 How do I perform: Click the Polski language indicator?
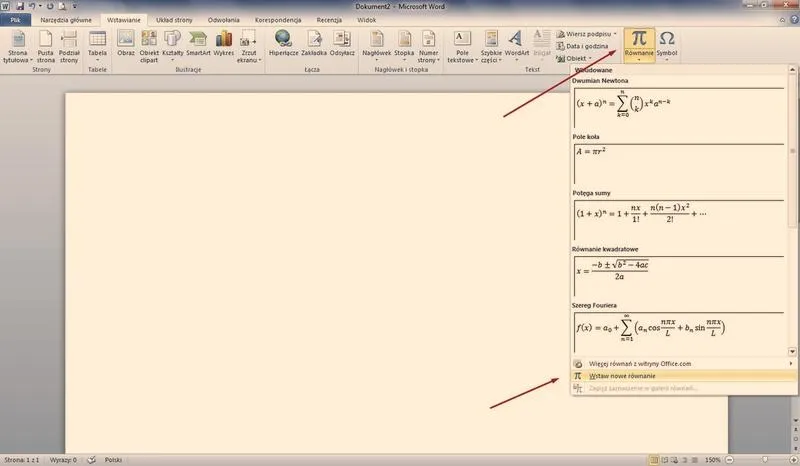pos(113,460)
